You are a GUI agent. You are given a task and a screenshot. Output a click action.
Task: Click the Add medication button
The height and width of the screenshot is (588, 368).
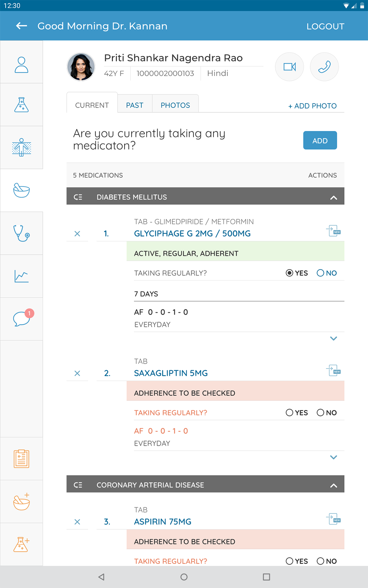point(320,140)
